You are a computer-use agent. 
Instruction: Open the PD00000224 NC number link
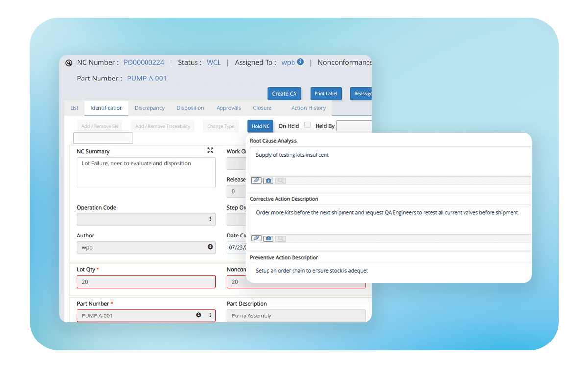click(x=144, y=62)
